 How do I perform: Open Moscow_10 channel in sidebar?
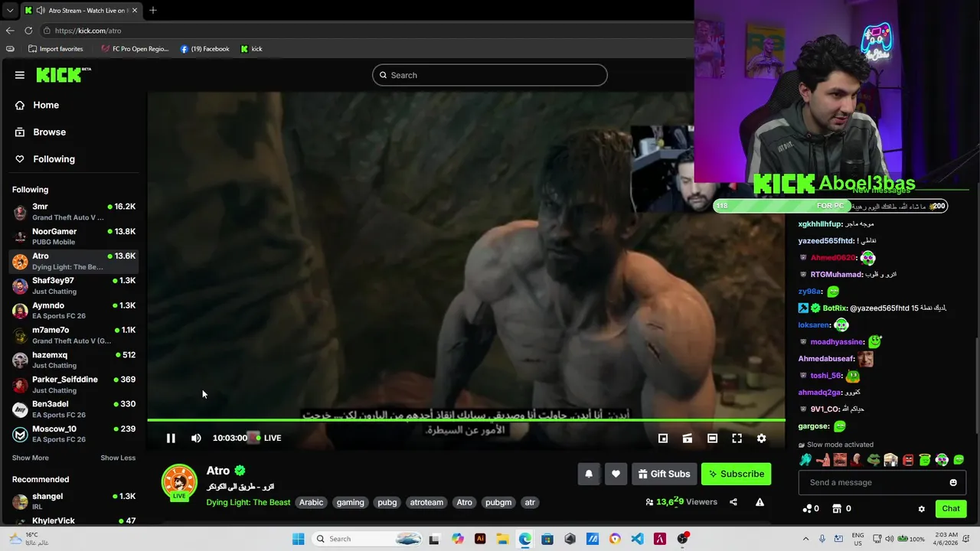(x=73, y=434)
